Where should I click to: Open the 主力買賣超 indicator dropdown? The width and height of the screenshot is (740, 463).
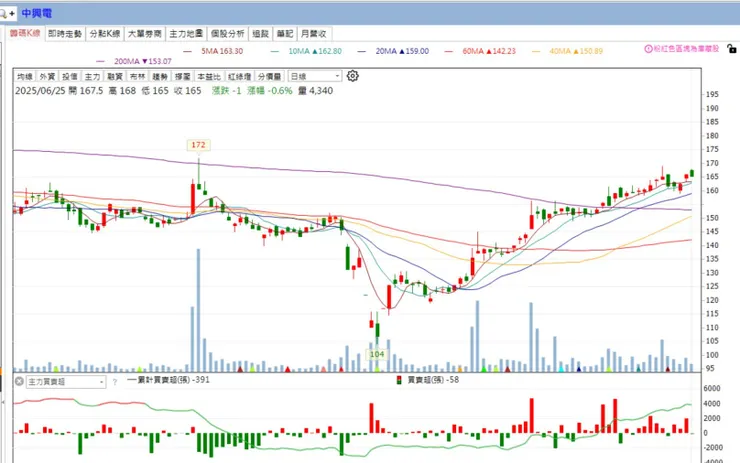(66, 382)
